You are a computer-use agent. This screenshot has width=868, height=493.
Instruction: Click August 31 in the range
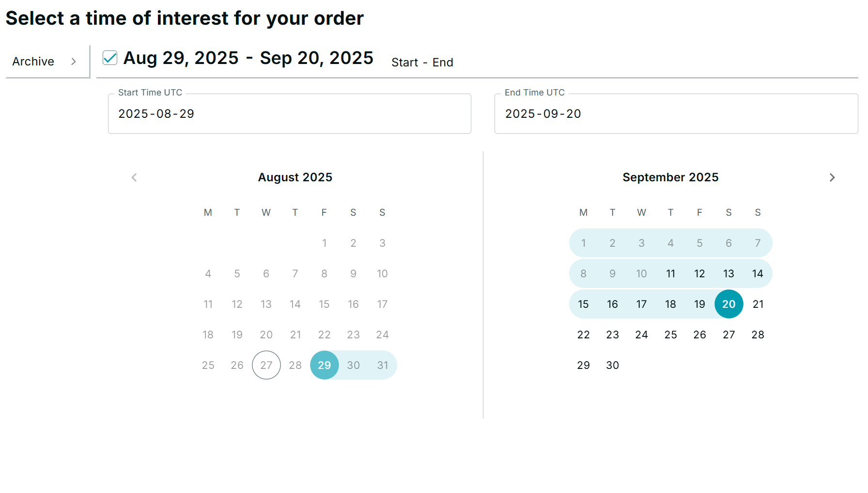tap(382, 365)
